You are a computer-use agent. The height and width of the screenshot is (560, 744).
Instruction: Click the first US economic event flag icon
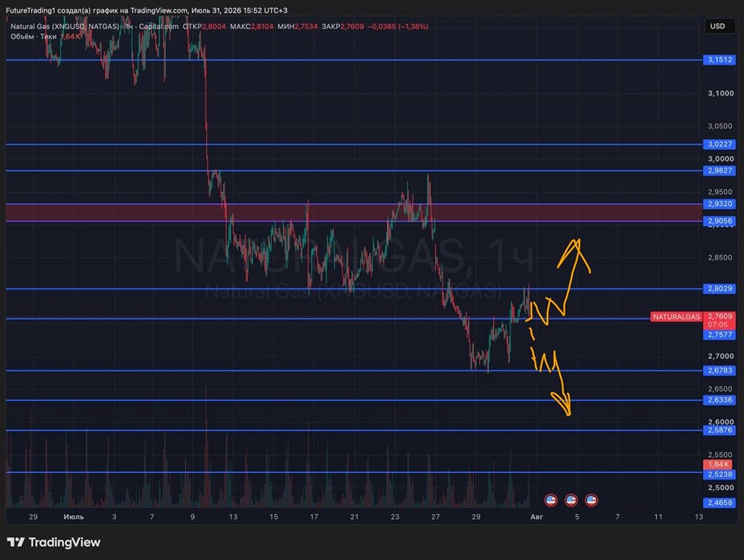click(x=551, y=500)
